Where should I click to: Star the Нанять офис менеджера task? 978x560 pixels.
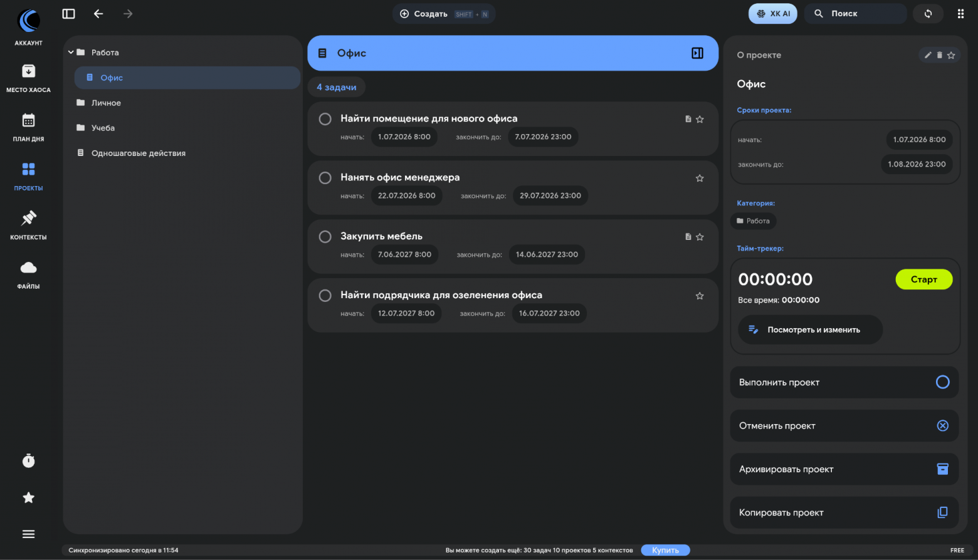(x=700, y=178)
